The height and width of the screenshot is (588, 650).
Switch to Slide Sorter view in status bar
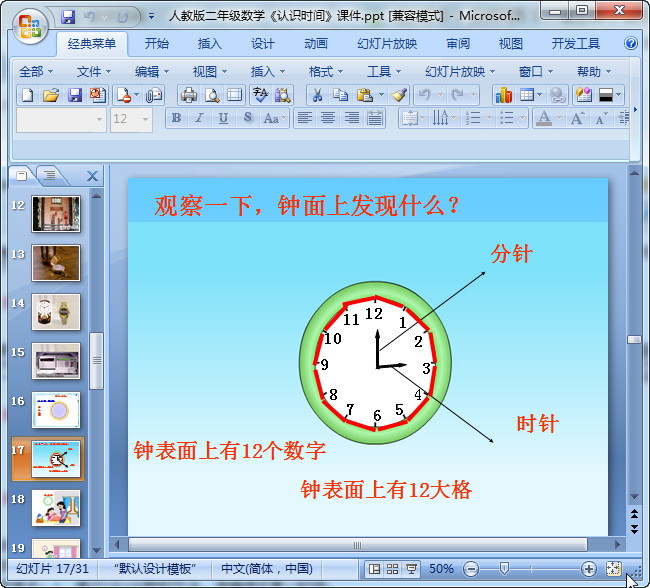392,569
